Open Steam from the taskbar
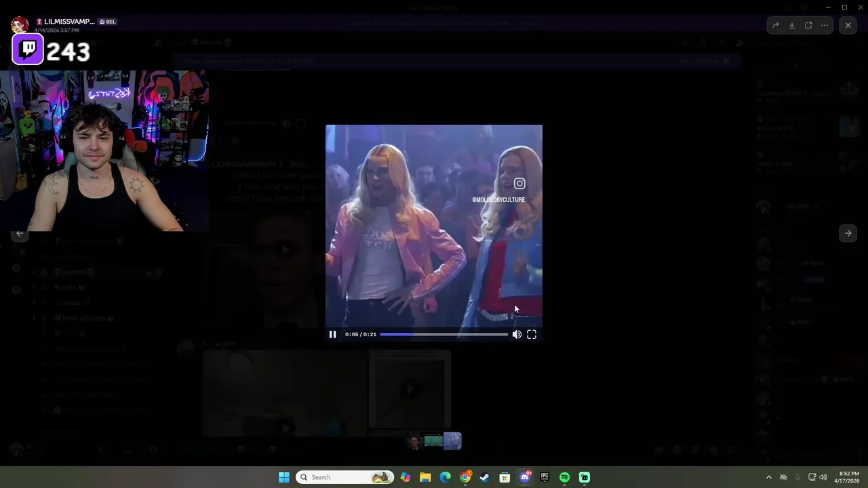This screenshot has height=488, width=868. pos(485,477)
